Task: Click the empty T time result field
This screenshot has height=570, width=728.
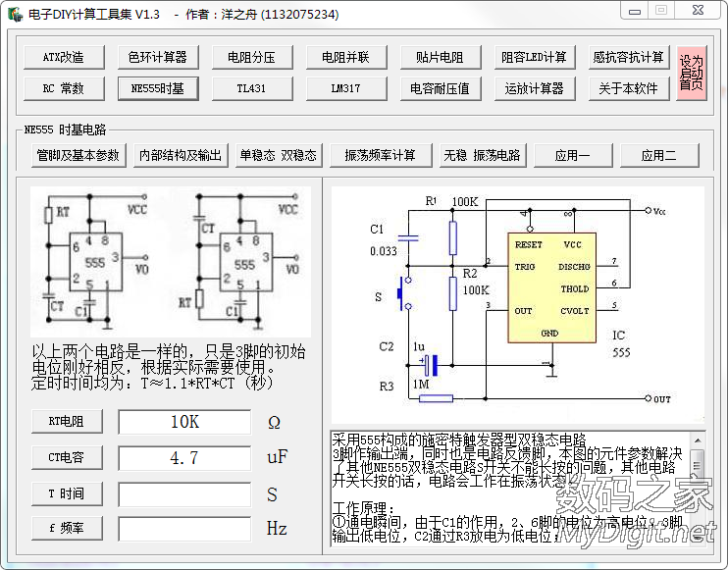Action: [x=184, y=494]
